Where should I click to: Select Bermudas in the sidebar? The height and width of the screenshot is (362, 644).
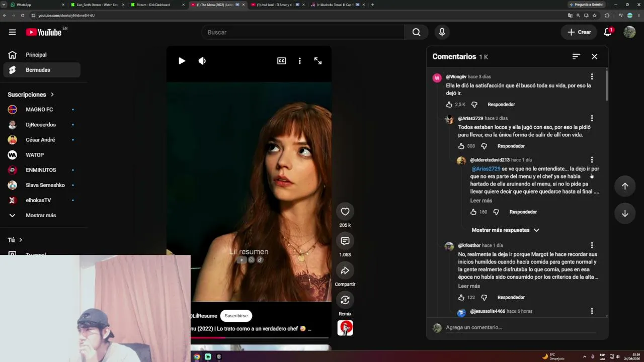42,70
